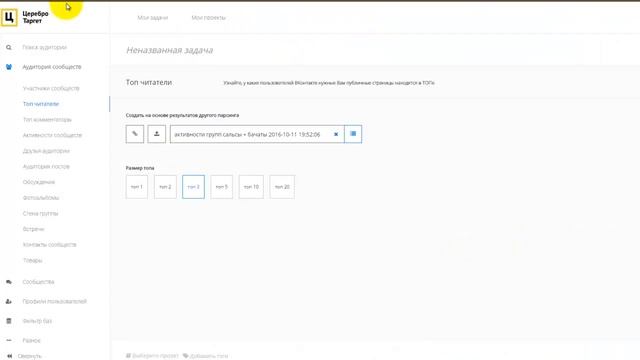Click the Выберите проект link
Image resolution: width=640 pixels, height=360 pixels.
click(156, 356)
